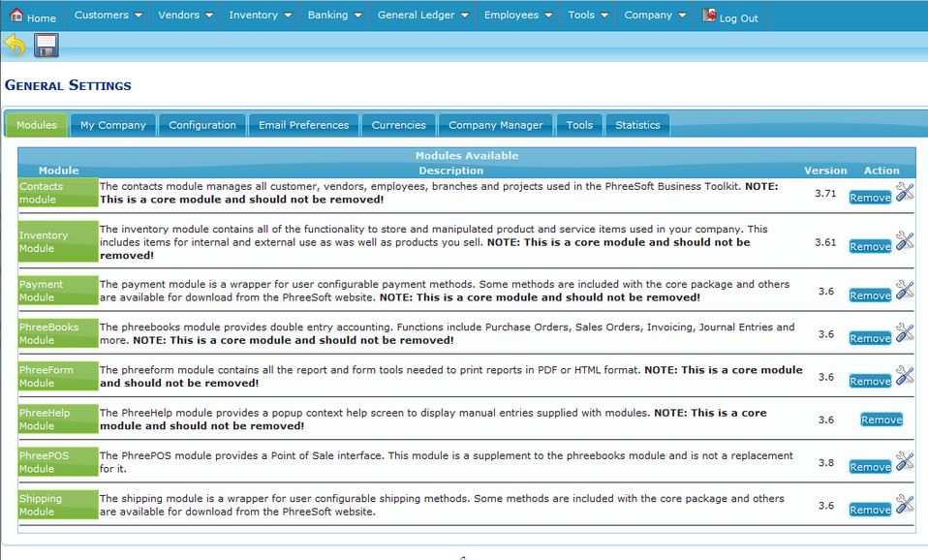The height and width of the screenshot is (560, 928).
Task: Expand the Inventory menu in the navigation bar
Action: point(260,16)
